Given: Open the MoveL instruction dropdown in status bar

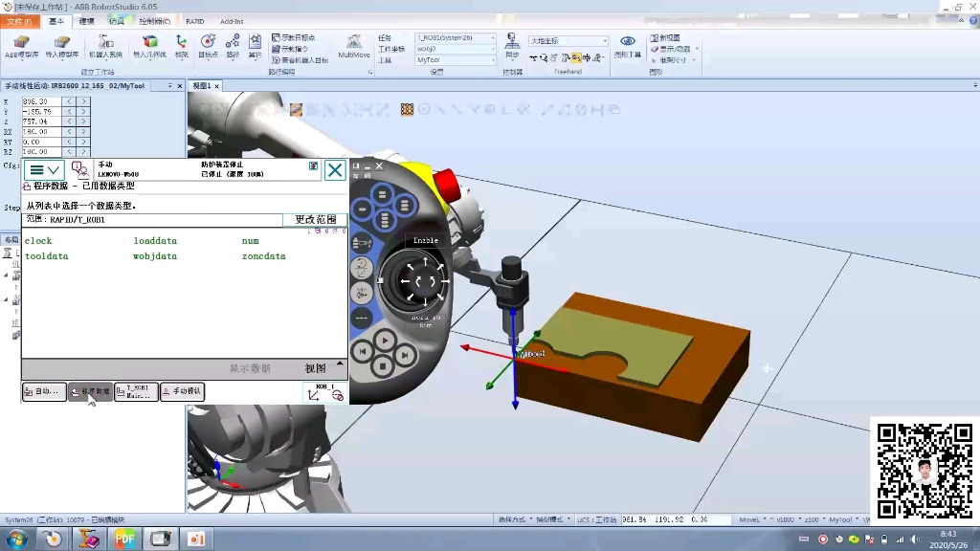Looking at the screenshot, I should [x=754, y=516].
